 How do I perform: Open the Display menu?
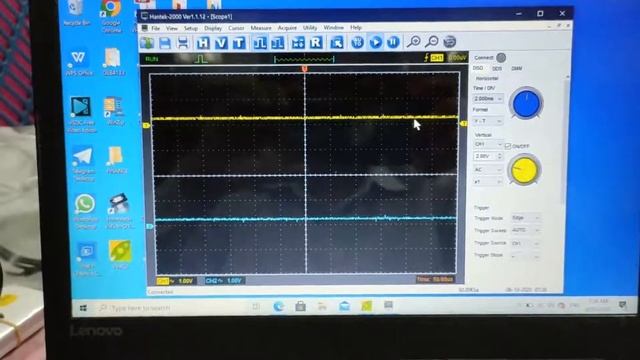coord(213,28)
